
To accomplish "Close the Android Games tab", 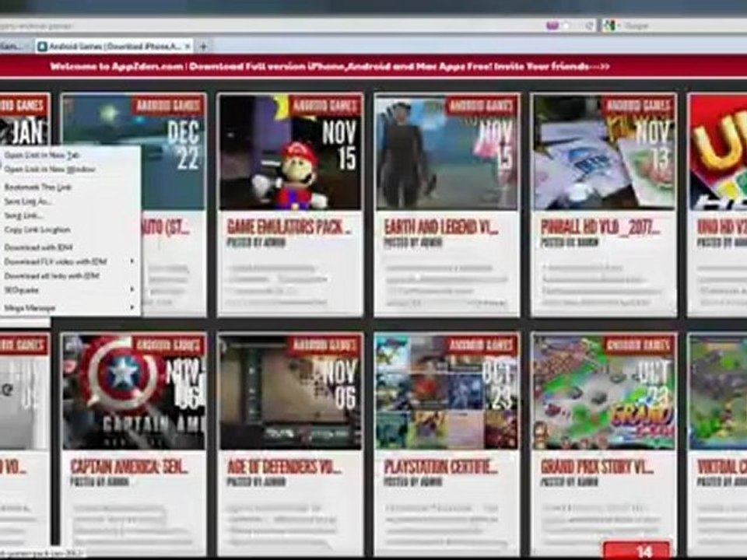I will [188, 46].
